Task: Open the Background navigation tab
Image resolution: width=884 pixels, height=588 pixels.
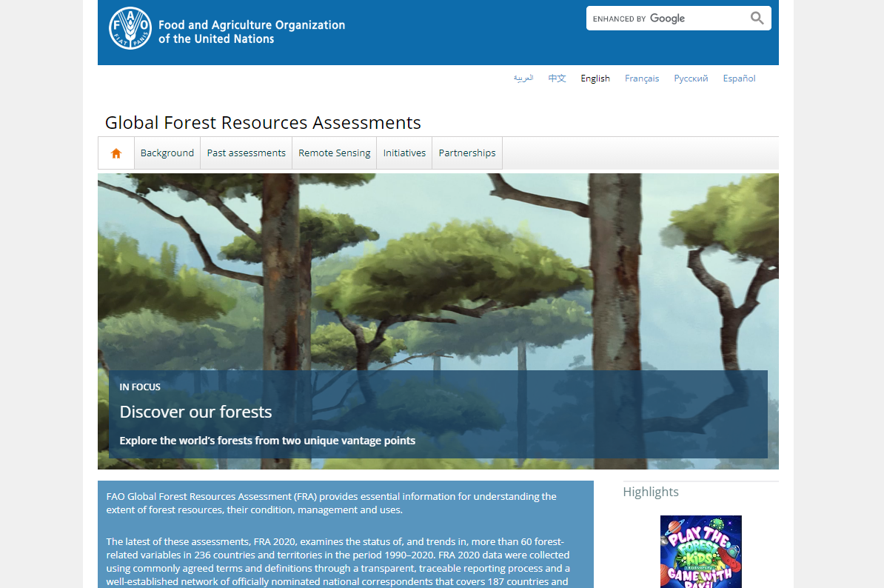Action: [167, 153]
